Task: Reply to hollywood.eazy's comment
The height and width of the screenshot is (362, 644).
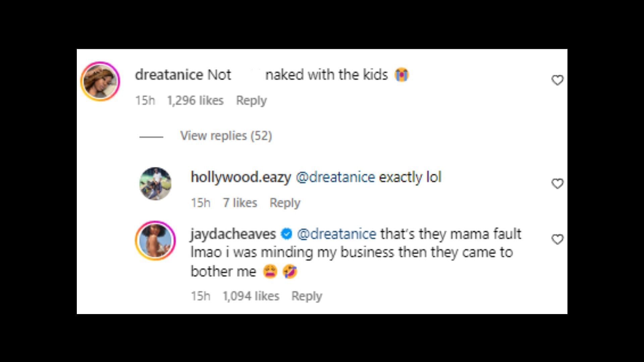Action: pyautogui.click(x=285, y=203)
